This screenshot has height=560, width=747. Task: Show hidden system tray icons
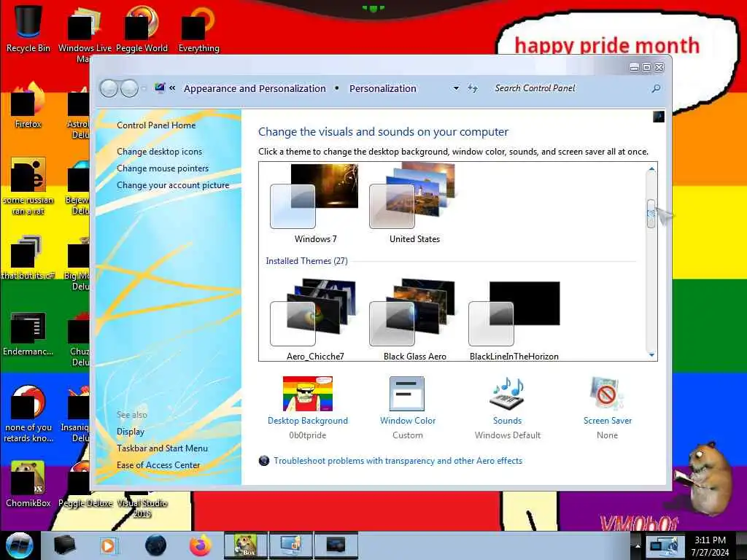coord(638,545)
